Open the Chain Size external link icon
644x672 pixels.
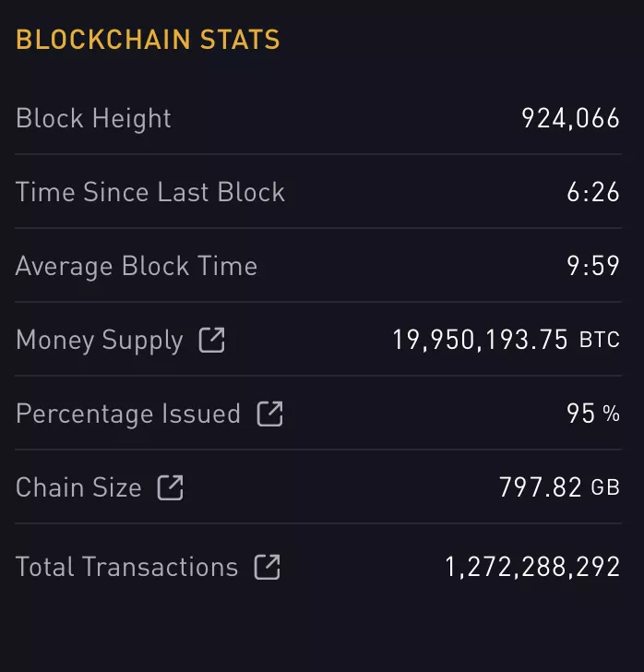(x=171, y=487)
